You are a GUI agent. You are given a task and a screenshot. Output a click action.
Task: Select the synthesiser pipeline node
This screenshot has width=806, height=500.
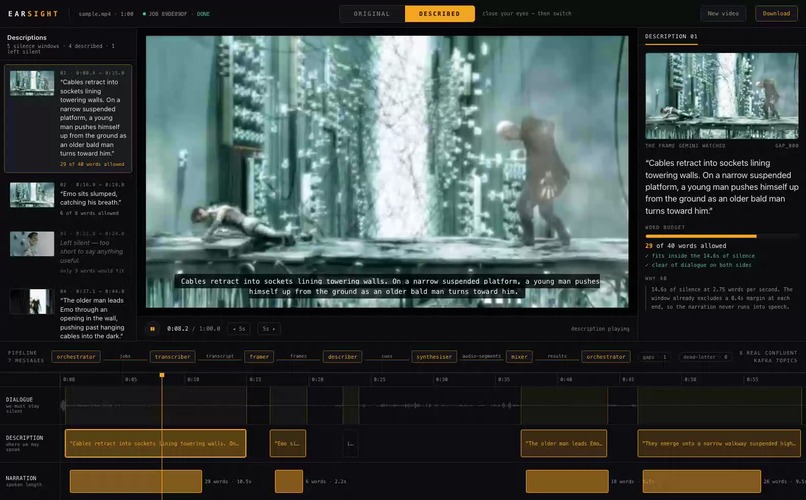click(x=434, y=357)
